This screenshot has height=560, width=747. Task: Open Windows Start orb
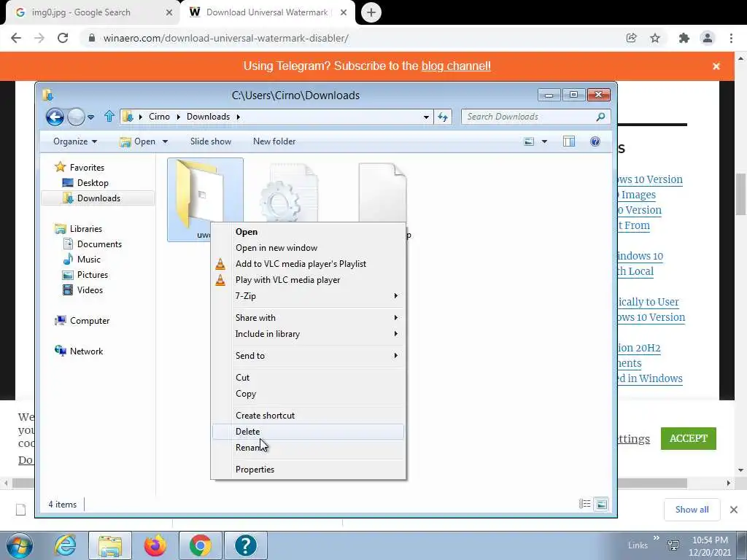click(x=20, y=545)
